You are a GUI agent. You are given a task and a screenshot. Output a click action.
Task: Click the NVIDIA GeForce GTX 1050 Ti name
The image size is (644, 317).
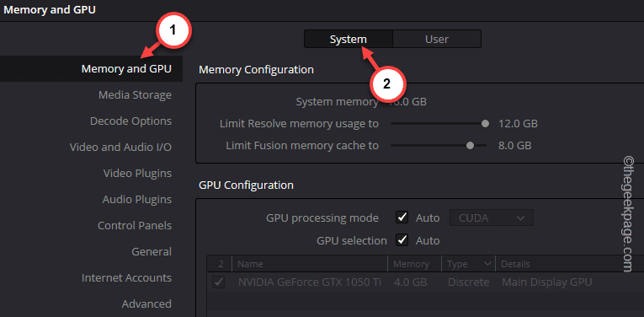310,282
